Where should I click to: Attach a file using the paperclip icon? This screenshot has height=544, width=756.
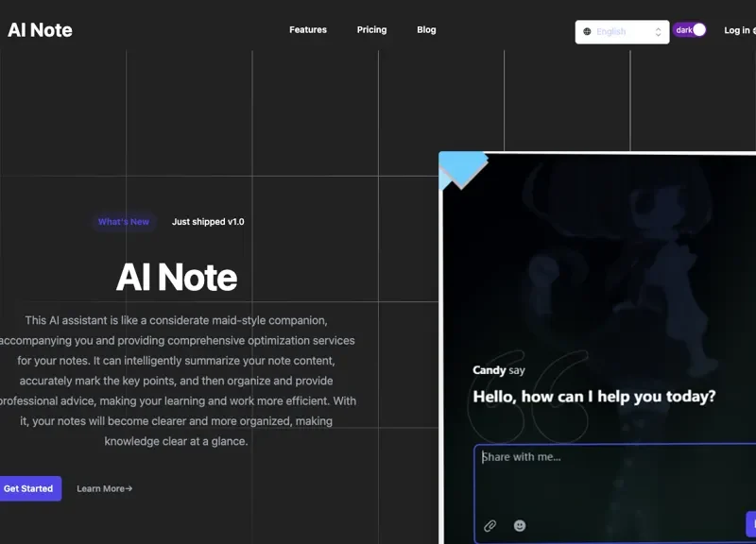pyautogui.click(x=490, y=526)
